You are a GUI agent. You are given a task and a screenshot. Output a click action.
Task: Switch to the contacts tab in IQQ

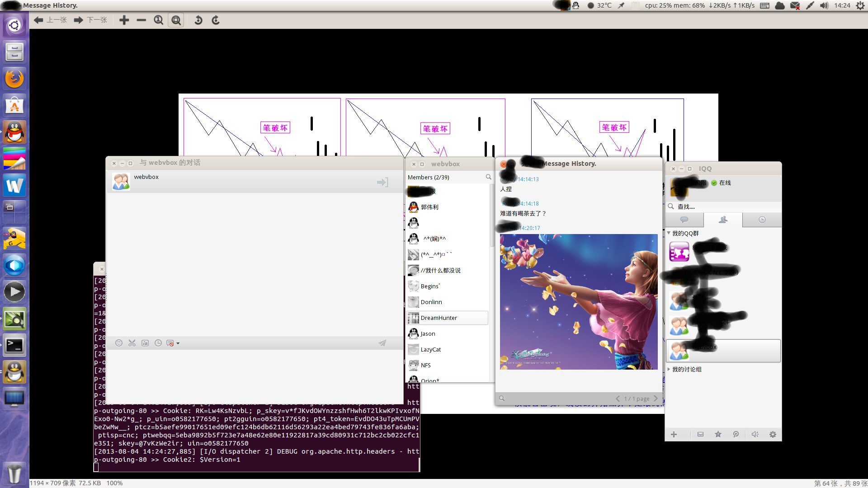[723, 220]
